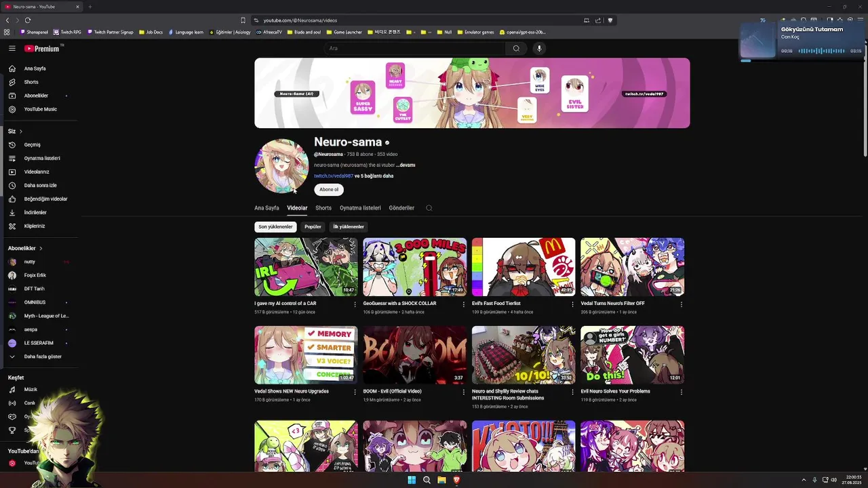Open twitch.tv/vedal987 channel link
Viewport: 868px width, 488px height.
pyautogui.click(x=333, y=176)
